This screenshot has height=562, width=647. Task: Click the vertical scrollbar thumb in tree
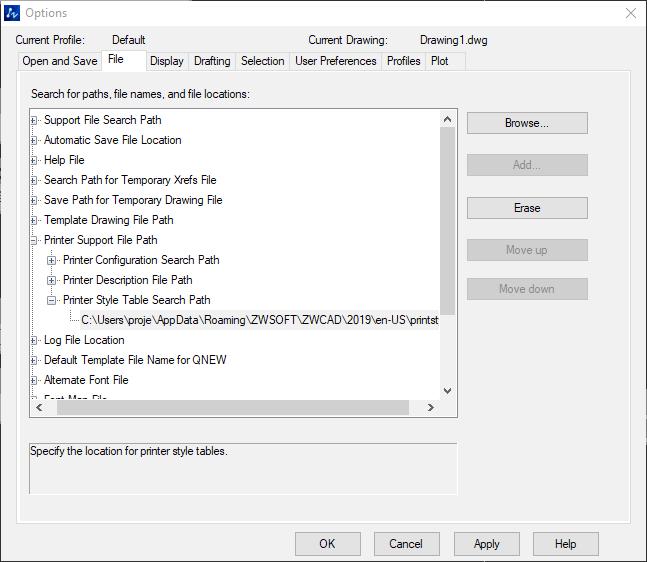[x=447, y=221]
